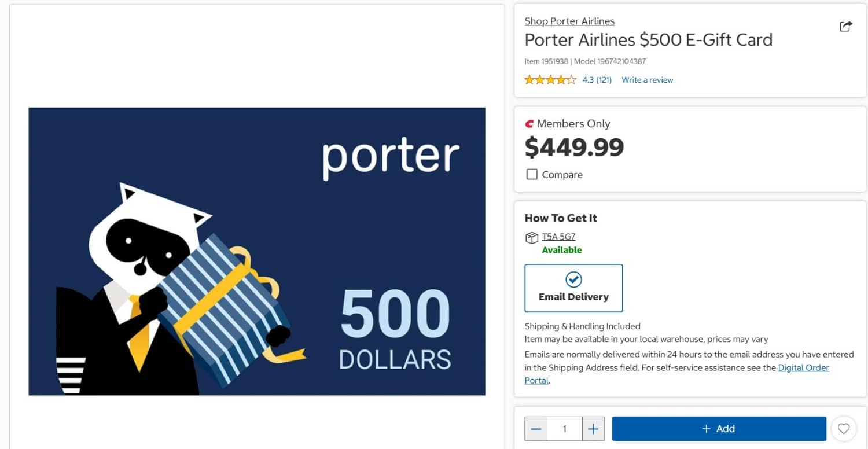Screen dimensions: 868x449
Task: Click the Add button
Action: point(718,428)
